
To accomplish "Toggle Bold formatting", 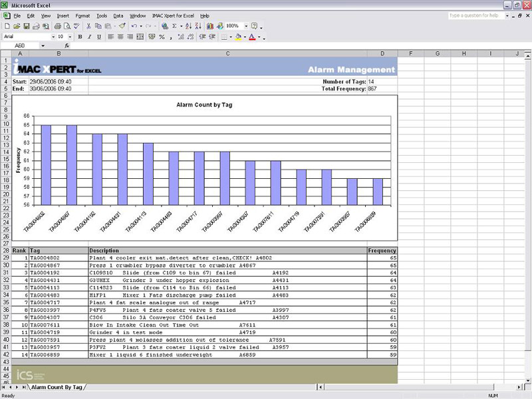I will 80,37.
